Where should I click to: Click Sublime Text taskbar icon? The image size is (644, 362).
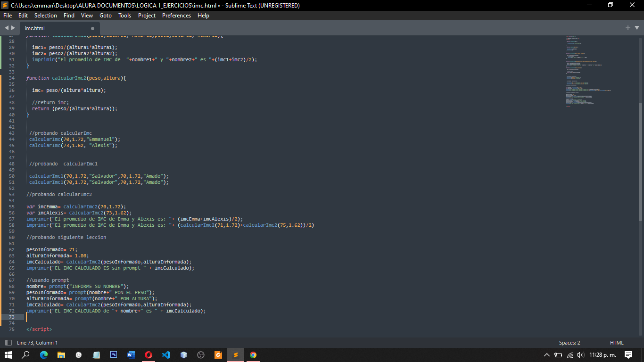point(236,355)
